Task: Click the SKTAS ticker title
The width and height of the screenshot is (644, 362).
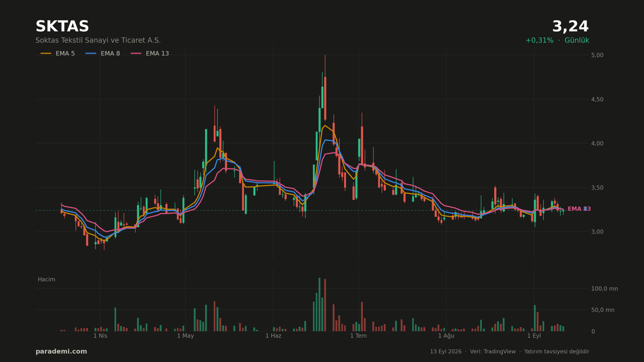Action: [x=62, y=27]
